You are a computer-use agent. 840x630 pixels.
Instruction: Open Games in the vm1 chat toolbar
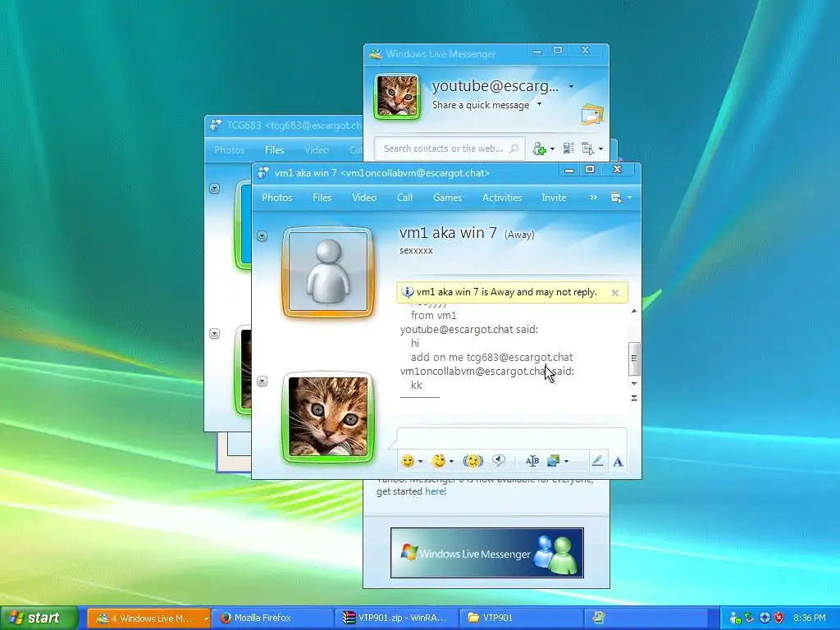447,197
